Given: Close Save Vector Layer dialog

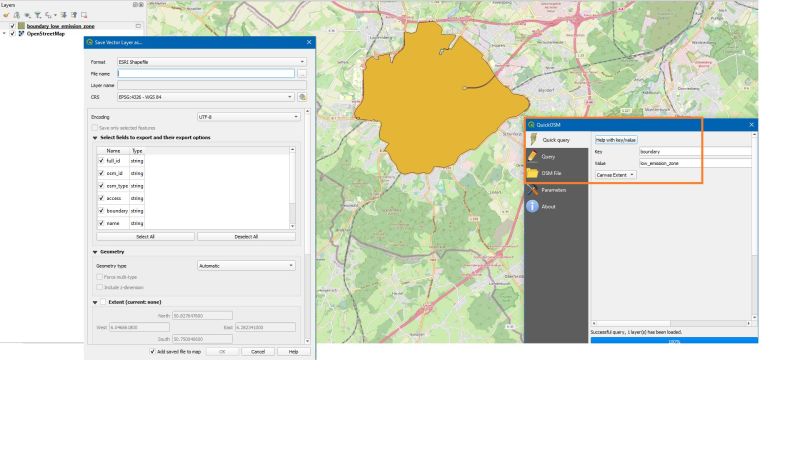Looking at the screenshot, I should [309, 42].
